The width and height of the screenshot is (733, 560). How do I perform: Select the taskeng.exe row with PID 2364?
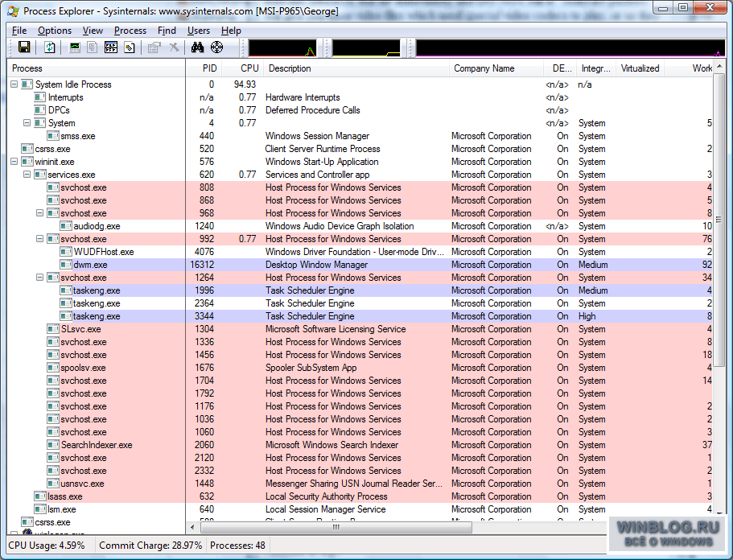360,303
